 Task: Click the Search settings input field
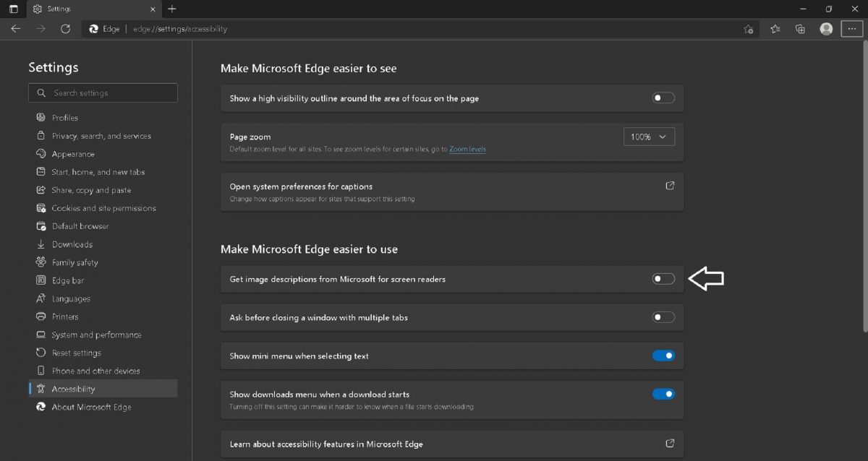click(102, 92)
